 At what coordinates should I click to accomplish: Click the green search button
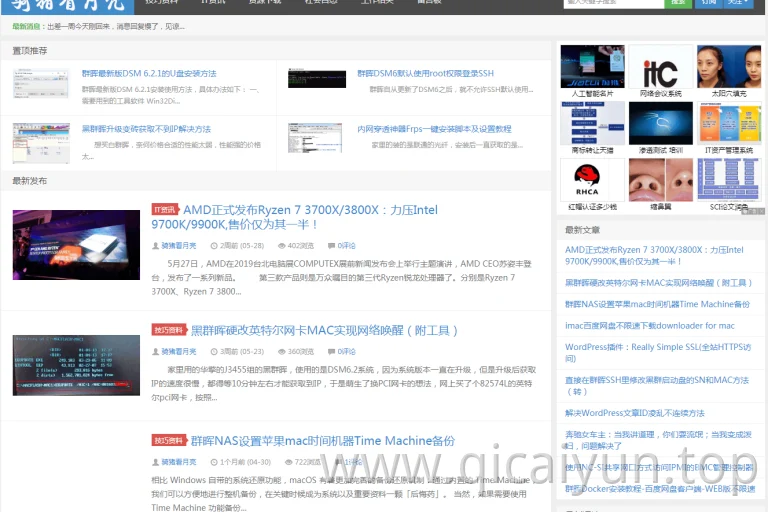tap(678, 3)
